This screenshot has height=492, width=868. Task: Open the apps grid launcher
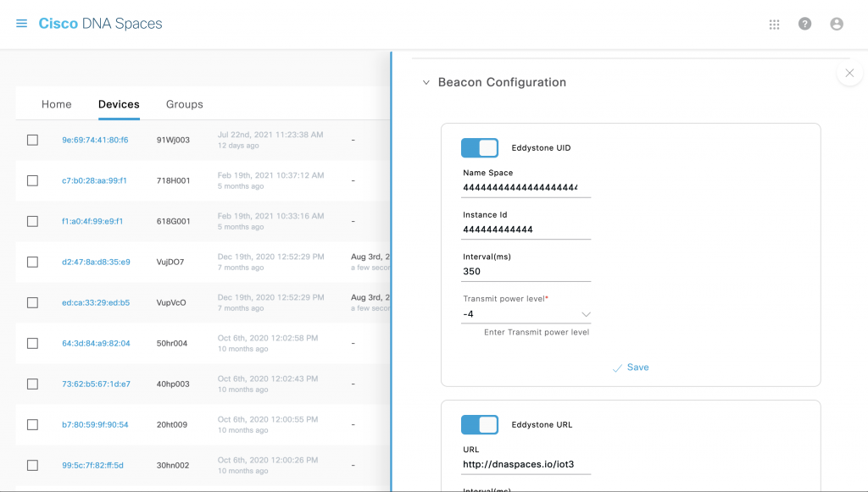click(x=774, y=24)
